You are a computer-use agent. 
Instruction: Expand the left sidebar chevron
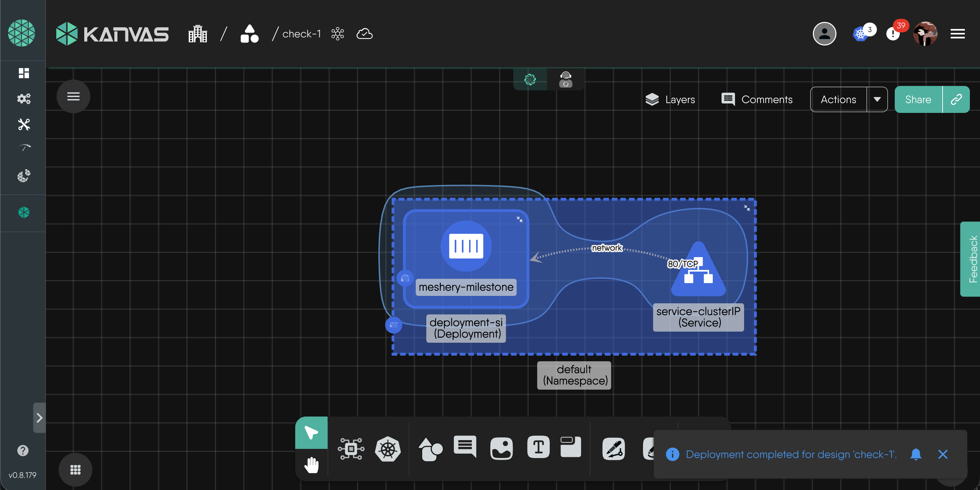pos(39,418)
